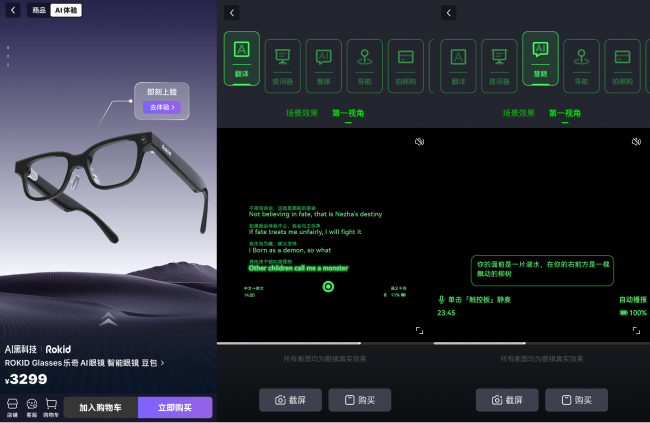The image size is (650, 423).
Task: Click 购买 button in the right panel
Action: click(x=577, y=400)
